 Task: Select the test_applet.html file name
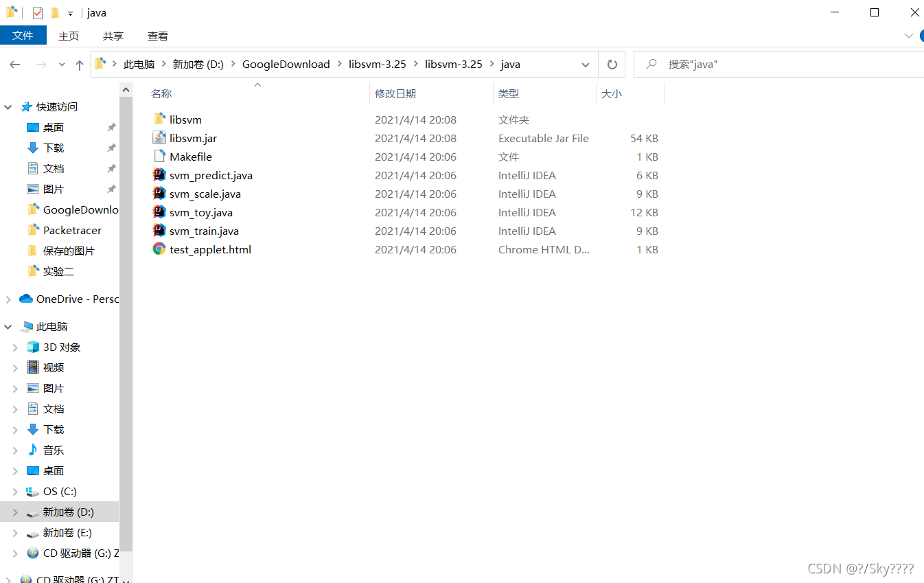tap(211, 249)
